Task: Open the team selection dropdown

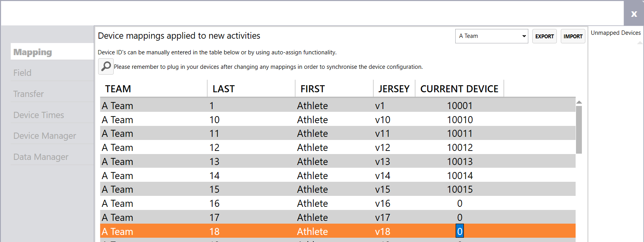Action: [x=491, y=36]
